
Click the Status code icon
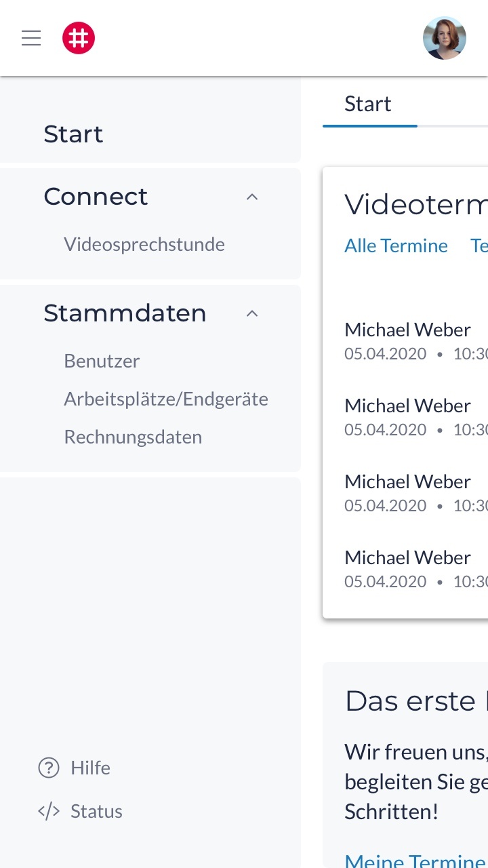coord(49,811)
